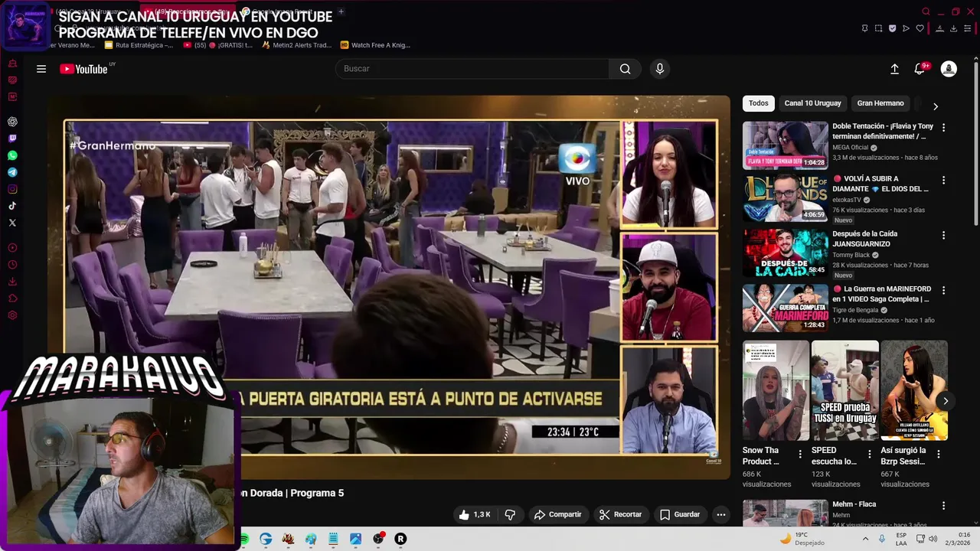Go to YouTube home via logo
The image size is (980, 551).
tap(83, 69)
